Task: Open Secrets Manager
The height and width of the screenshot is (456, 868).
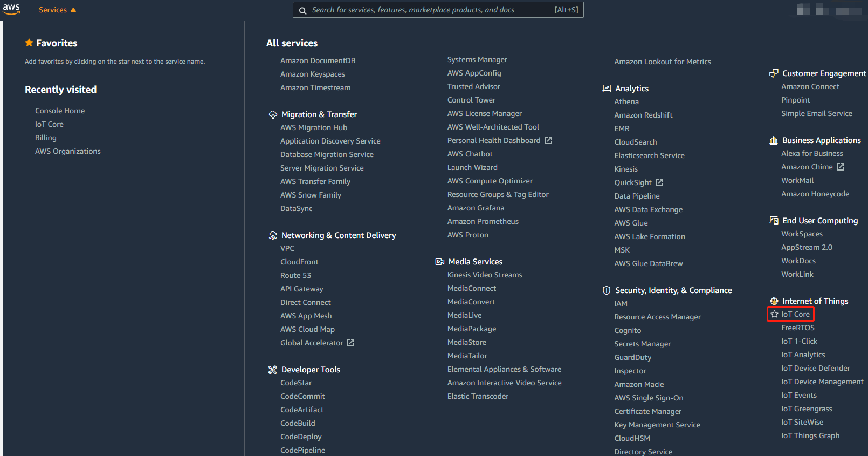Action: pos(643,344)
